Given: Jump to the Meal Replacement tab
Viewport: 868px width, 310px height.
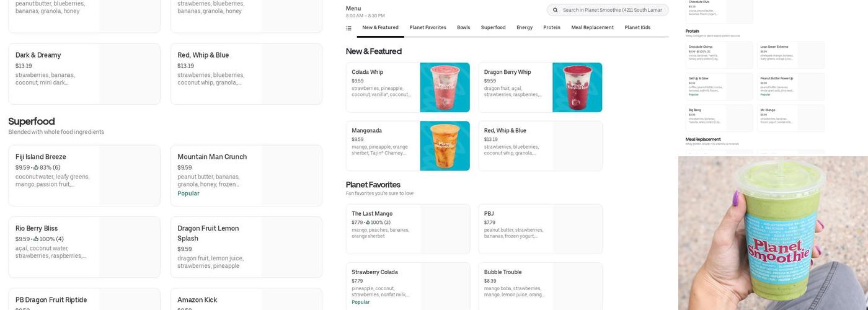Looking at the screenshot, I should pos(592,28).
